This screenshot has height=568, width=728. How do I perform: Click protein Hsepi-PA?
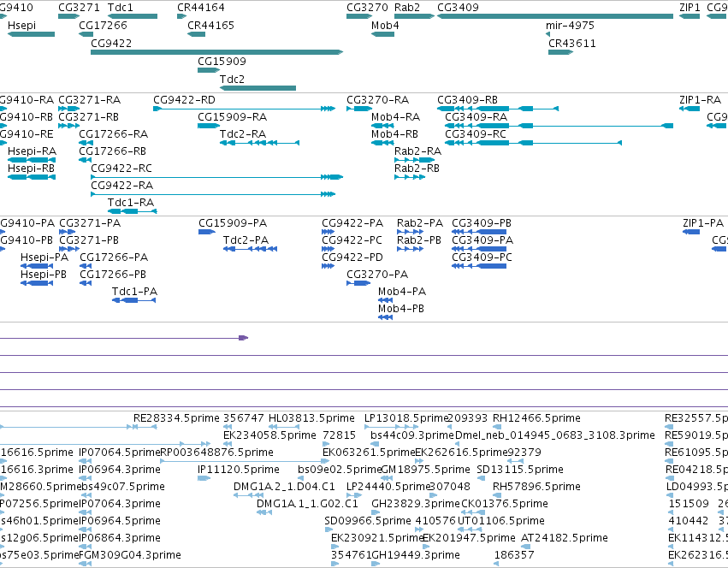pyautogui.click(x=37, y=266)
